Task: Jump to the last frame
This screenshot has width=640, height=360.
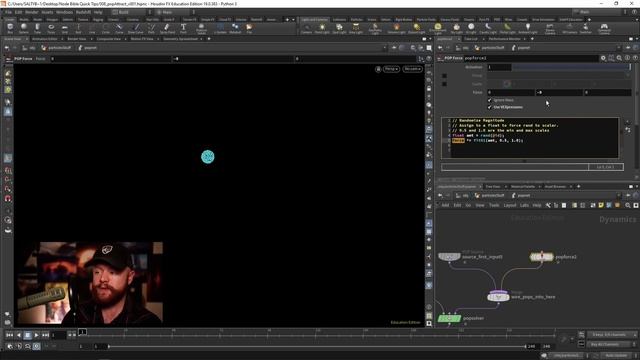Action: pyautogui.click(x=45, y=335)
